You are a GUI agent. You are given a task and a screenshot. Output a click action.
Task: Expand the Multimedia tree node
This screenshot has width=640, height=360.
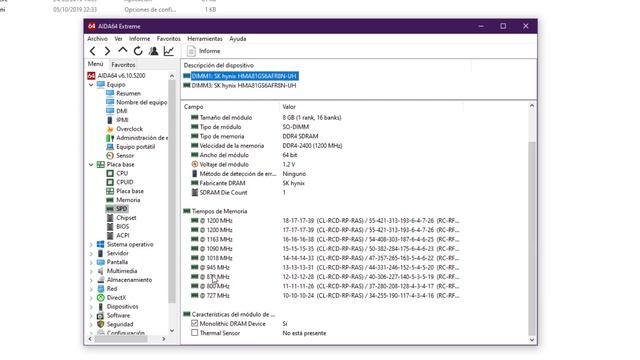pos(91,271)
